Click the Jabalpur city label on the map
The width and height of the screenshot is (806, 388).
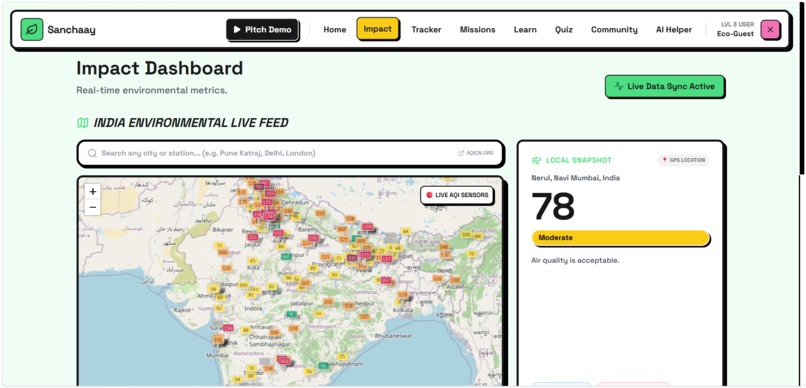(302, 303)
